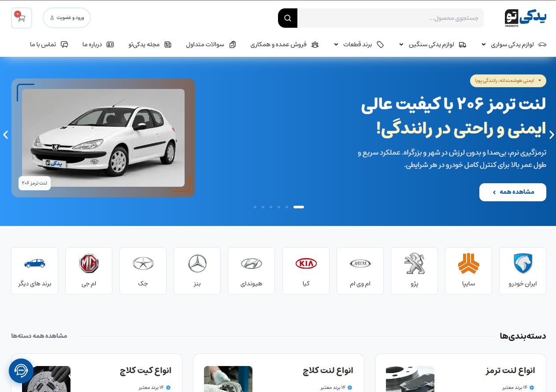Open the مشاهده همه دسته‌ها link
The height and width of the screenshot is (392, 556).
click(x=39, y=336)
